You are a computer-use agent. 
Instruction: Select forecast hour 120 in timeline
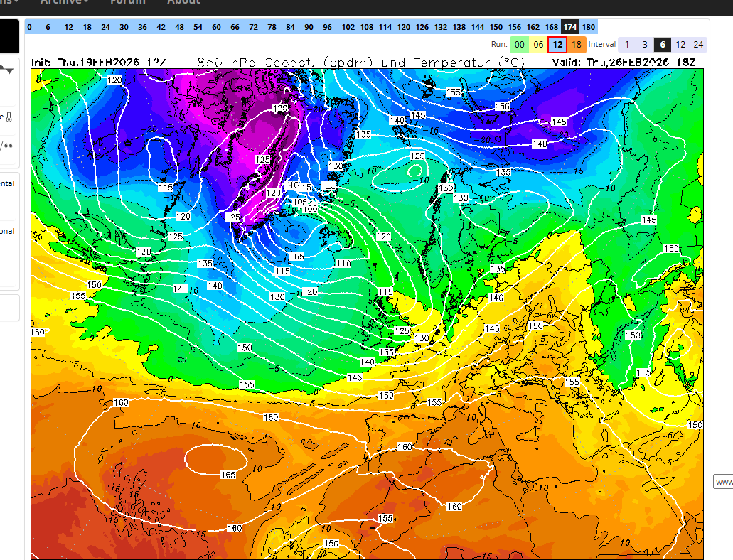click(403, 27)
